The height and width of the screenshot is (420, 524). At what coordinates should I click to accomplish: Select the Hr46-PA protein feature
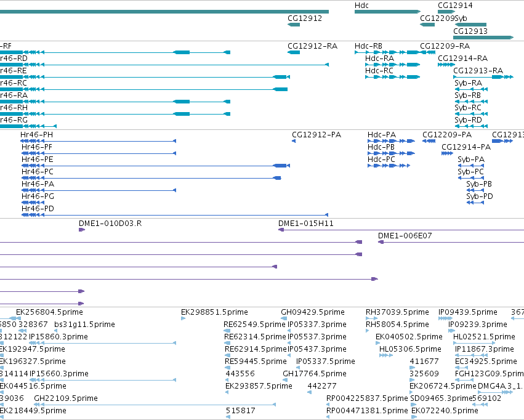pos(99,190)
